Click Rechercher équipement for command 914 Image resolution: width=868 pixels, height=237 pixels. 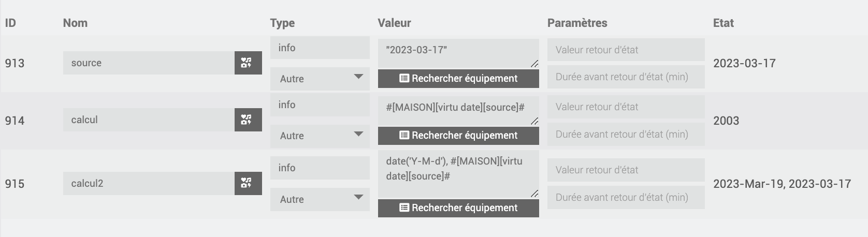click(x=458, y=136)
